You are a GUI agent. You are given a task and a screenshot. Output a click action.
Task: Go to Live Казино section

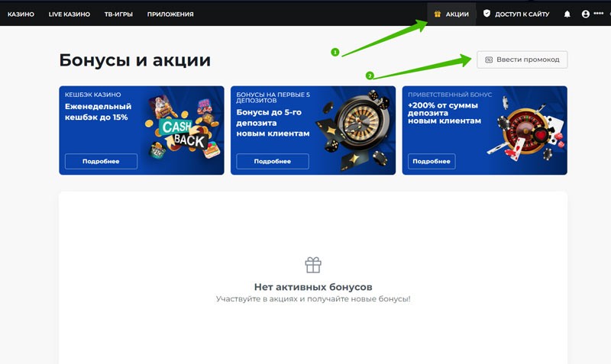click(x=70, y=14)
